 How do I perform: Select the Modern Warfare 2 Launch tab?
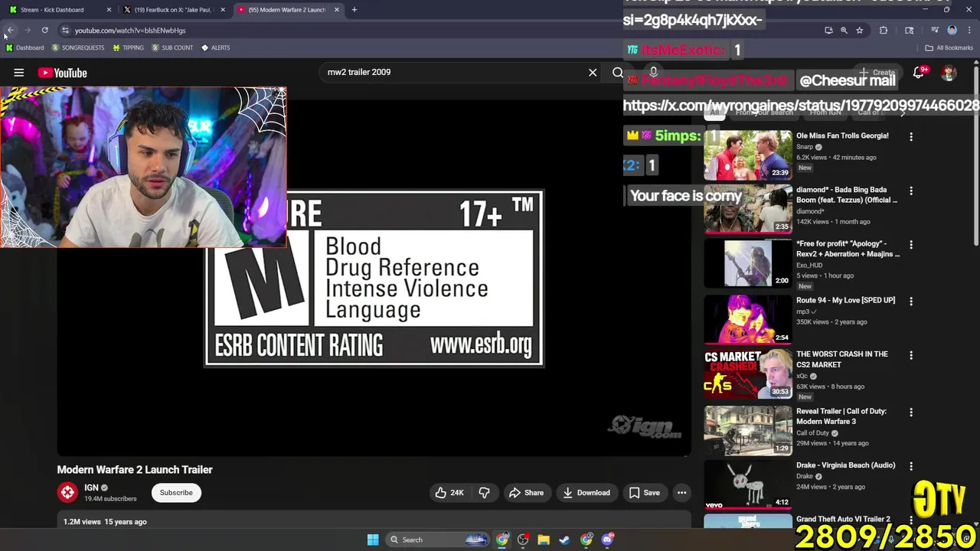click(x=287, y=10)
